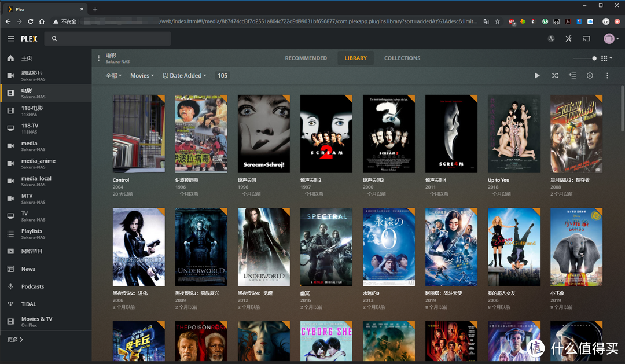The image size is (625, 364).
Task: Open Playlists in sidebar
Action: 46,233
